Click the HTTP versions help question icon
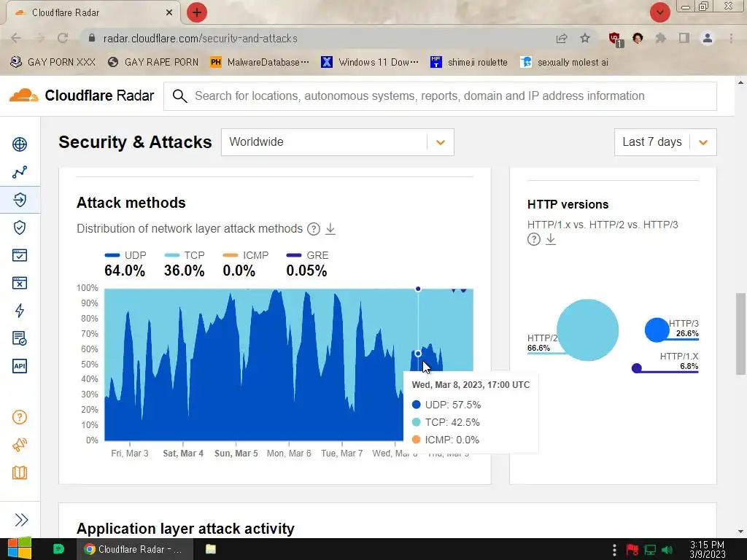Image resolution: width=747 pixels, height=560 pixels. click(533, 239)
